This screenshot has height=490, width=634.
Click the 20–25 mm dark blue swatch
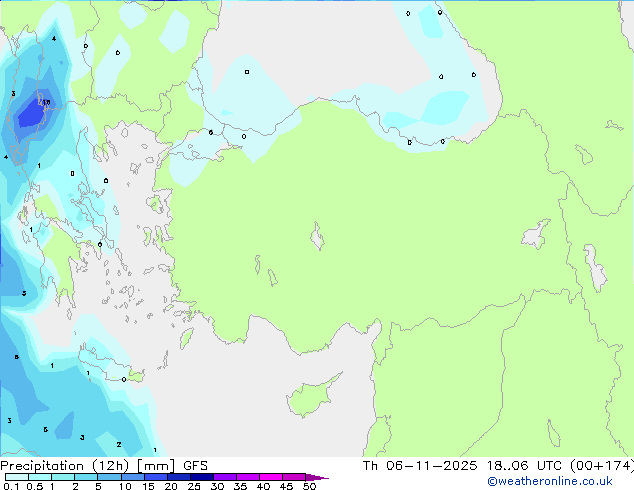(x=179, y=477)
